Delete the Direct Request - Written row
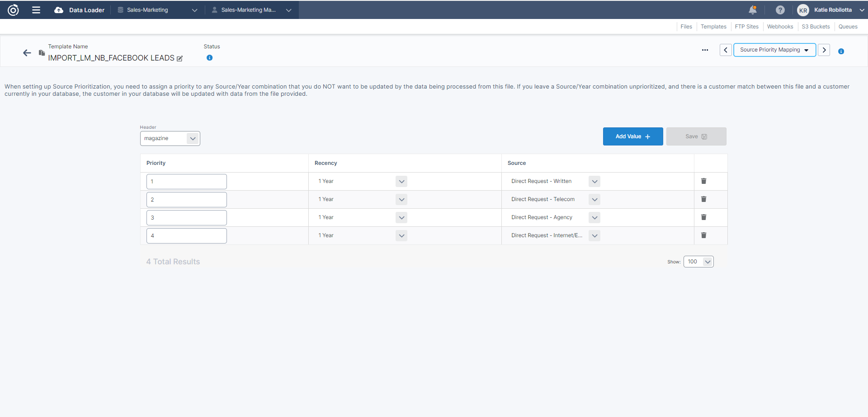 (x=703, y=181)
